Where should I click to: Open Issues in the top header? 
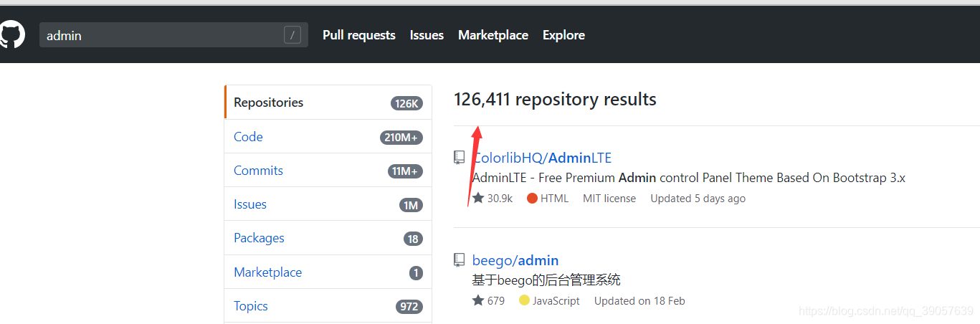tap(427, 34)
